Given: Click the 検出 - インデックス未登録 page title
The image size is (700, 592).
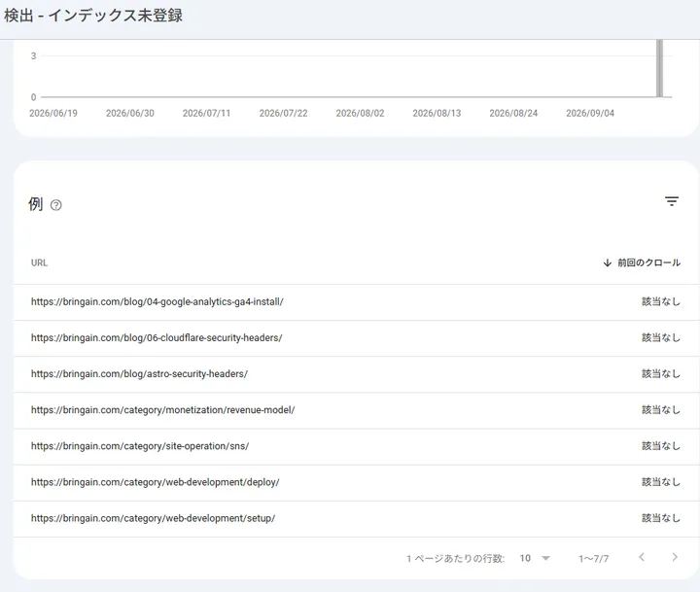Looking at the screenshot, I should click(x=93, y=16).
